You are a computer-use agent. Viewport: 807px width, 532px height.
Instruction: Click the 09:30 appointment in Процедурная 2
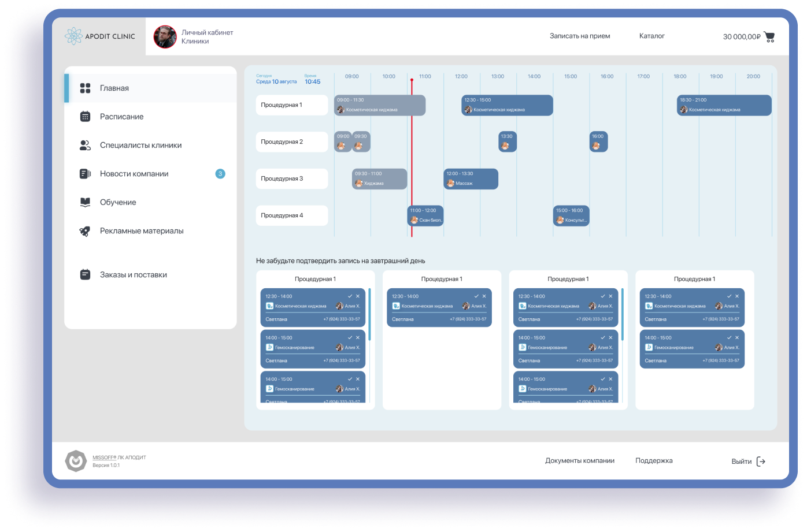point(361,142)
